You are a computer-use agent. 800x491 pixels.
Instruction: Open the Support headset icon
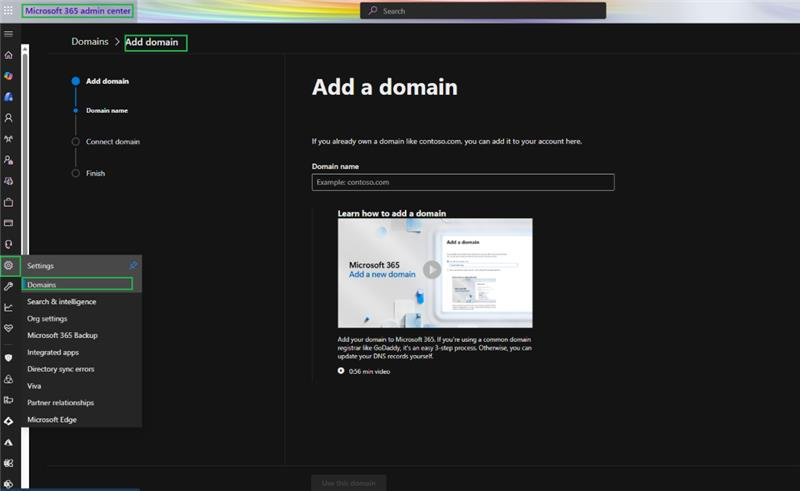pos(9,244)
